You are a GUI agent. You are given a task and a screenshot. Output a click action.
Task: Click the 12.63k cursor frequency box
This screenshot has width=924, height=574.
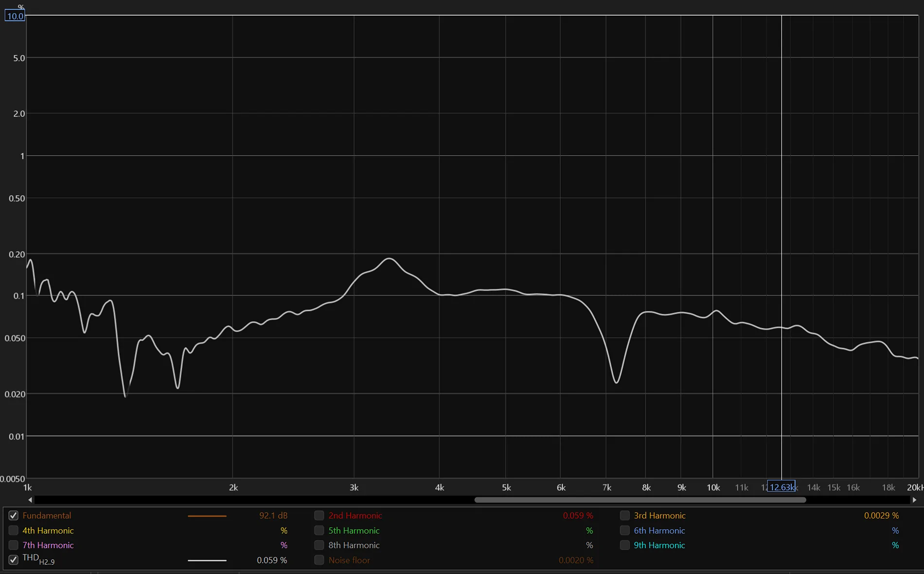click(x=782, y=487)
